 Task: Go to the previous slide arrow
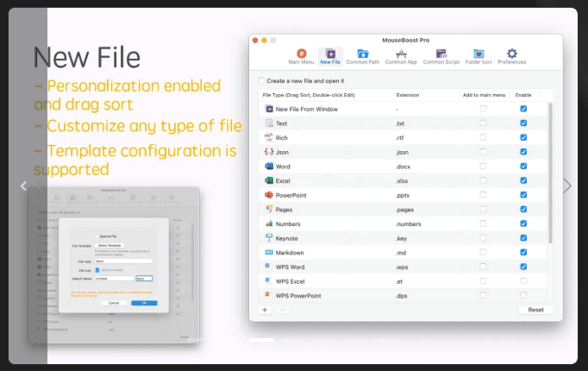(23, 185)
